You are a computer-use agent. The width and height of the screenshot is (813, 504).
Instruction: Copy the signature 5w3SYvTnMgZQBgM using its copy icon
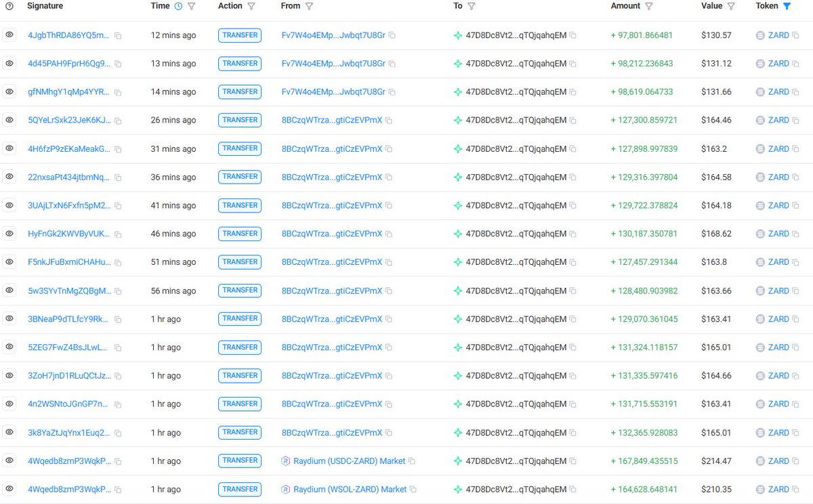pyautogui.click(x=118, y=291)
